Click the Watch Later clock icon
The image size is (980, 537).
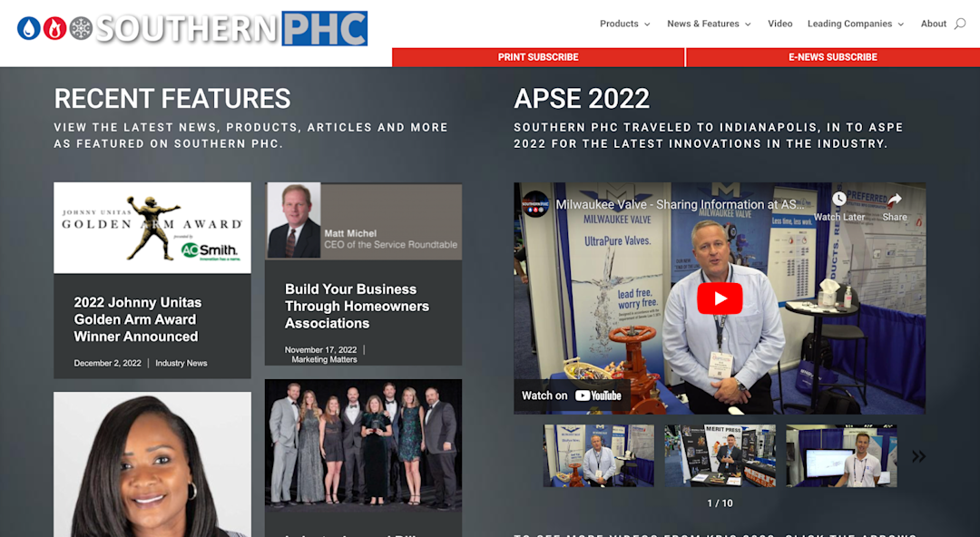pyautogui.click(x=839, y=199)
